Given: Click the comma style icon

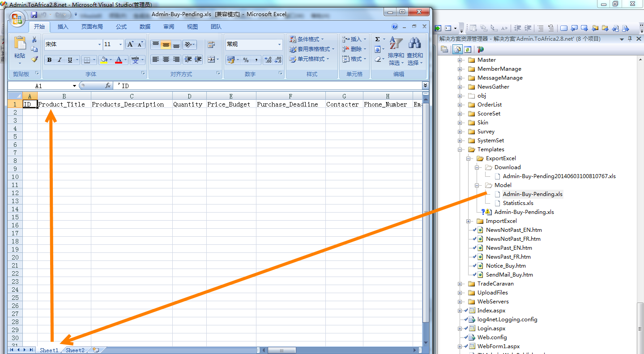Looking at the screenshot, I should click(256, 60).
